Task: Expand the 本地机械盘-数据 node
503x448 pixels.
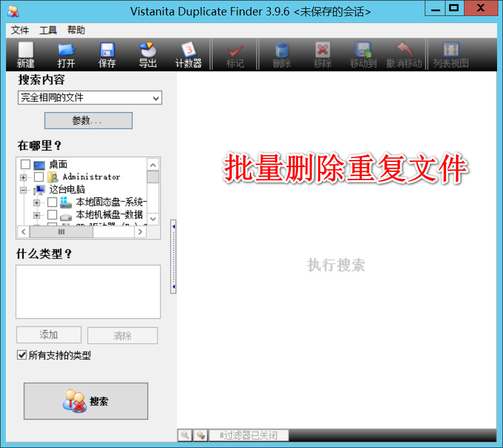Action: 37,215
